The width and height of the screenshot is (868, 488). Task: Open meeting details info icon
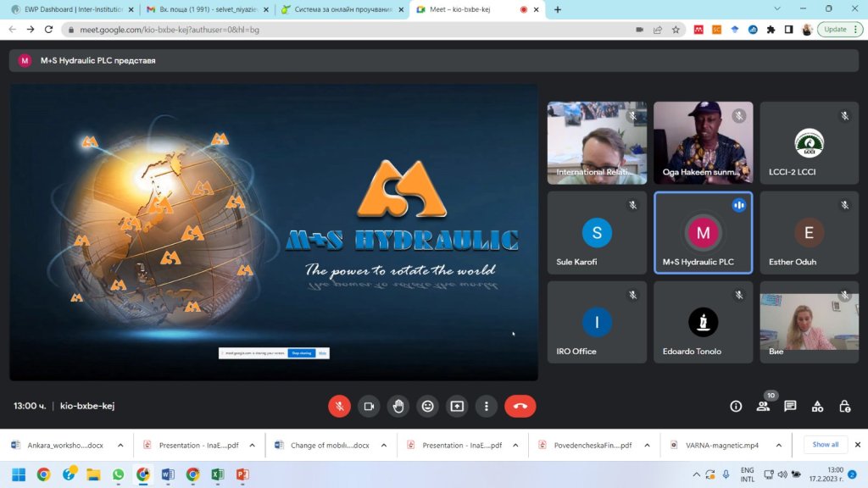tap(736, 406)
